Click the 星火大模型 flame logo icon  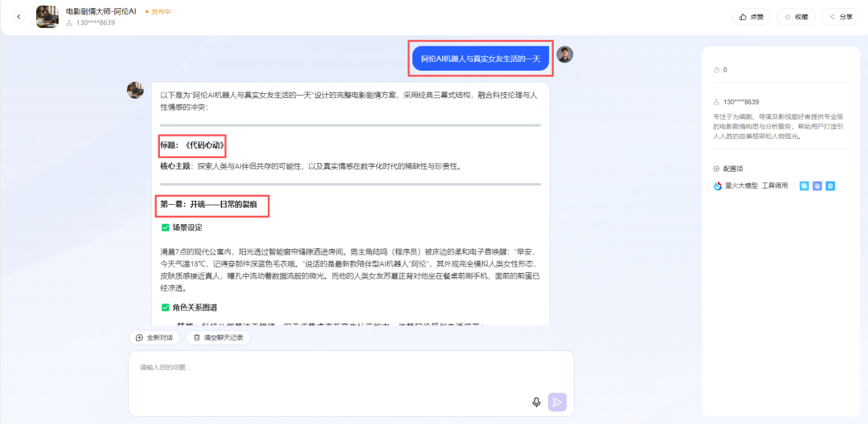(718, 185)
